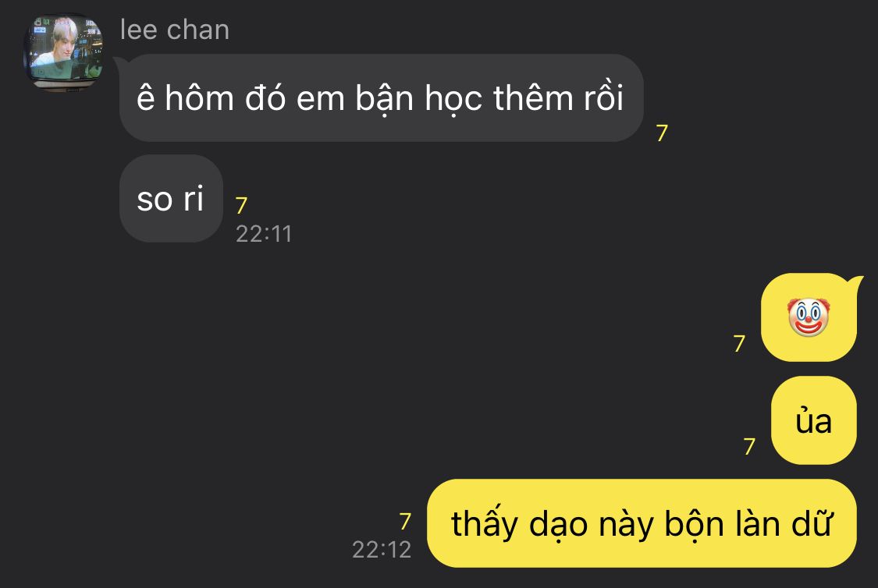The image size is (878, 588).
Task: Select the yellow 'ủa' message bubble
Action: tap(813, 420)
